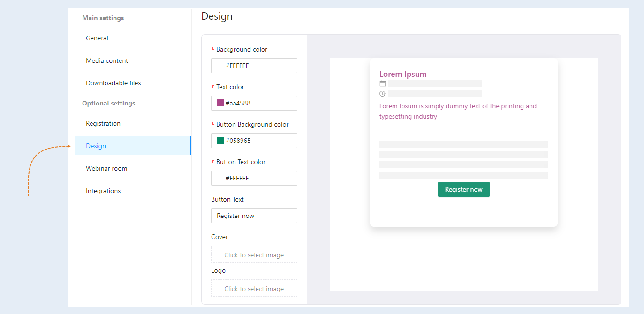Click the Background color label
The image size is (644, 314).
point(242,49)
